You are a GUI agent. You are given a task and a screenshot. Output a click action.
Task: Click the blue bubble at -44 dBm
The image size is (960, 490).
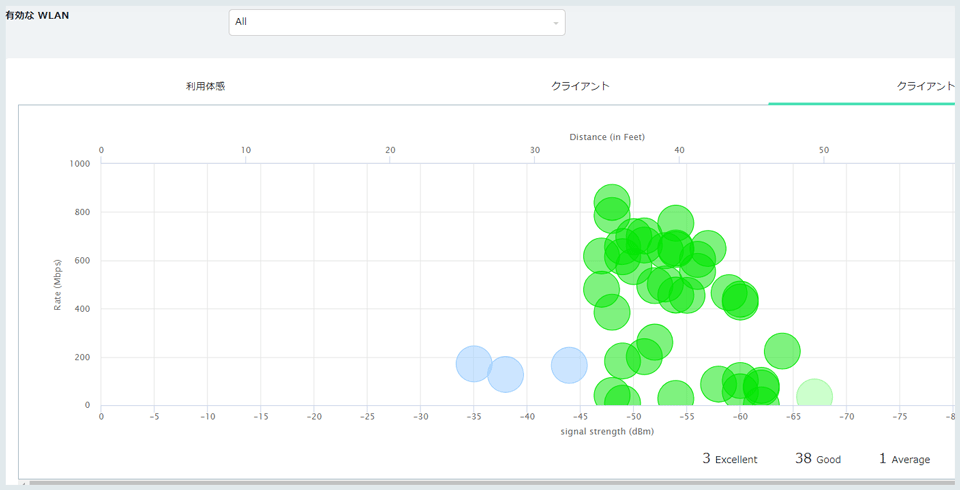569,365
